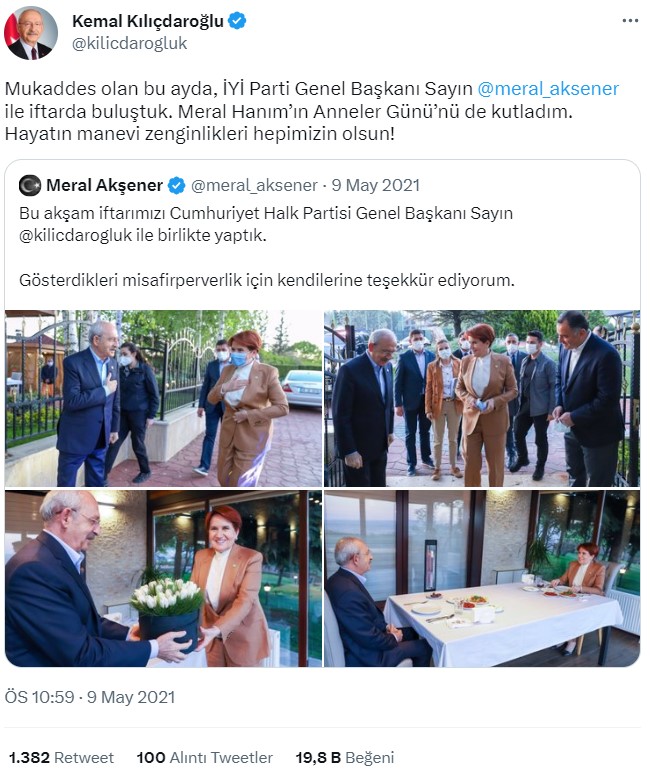Click the Kemal Kılıçdaroğlu display name
The image size is (652, 771).
148,21
